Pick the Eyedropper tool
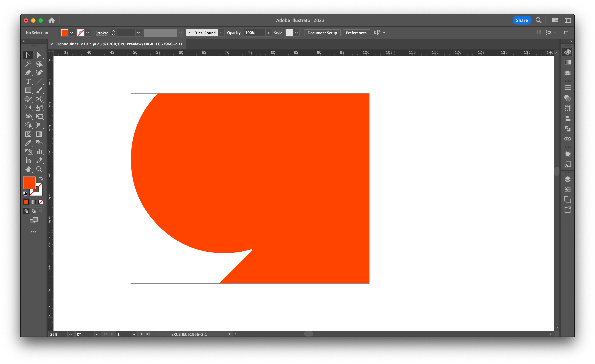The width and height of the screenshot is (595, 364). pos(28,143)
